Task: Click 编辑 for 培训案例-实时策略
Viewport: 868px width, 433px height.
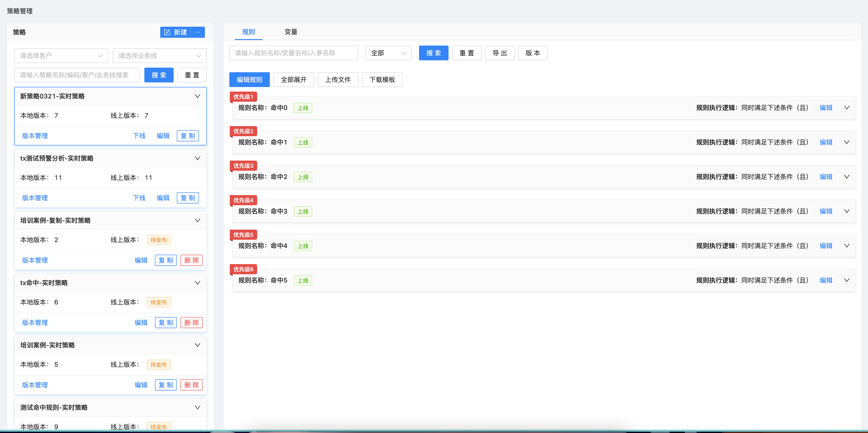Action: click(x=141, y=385)
